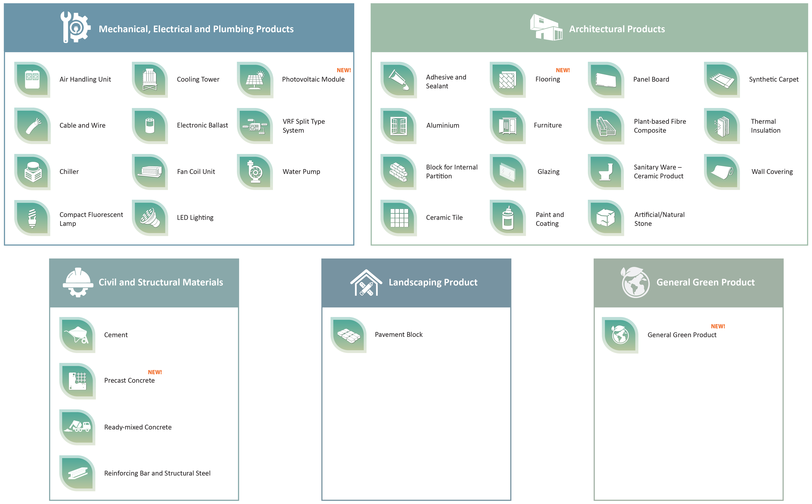Click the Air Handling Unit icon
This screenshot has width=812, height=504.
click(32, 80)
